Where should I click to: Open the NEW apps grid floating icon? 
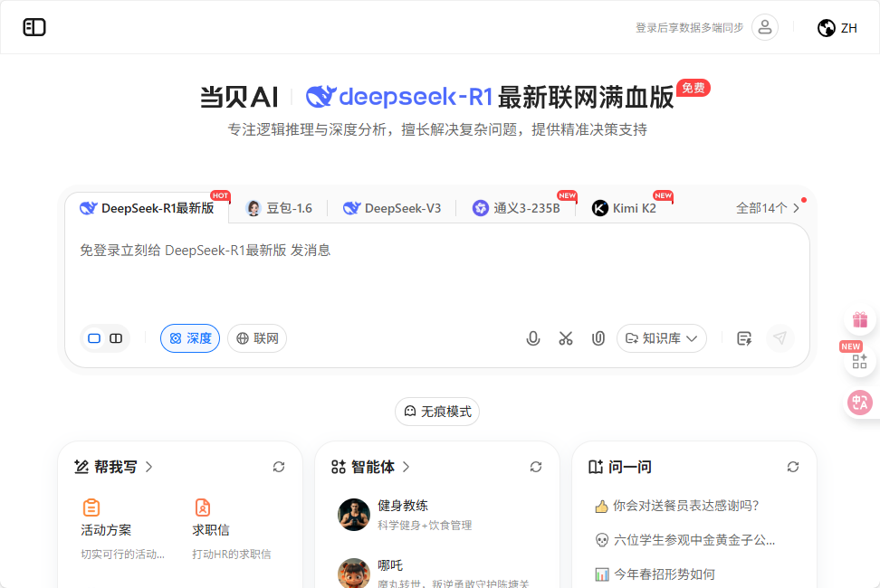tap(859, 360)
